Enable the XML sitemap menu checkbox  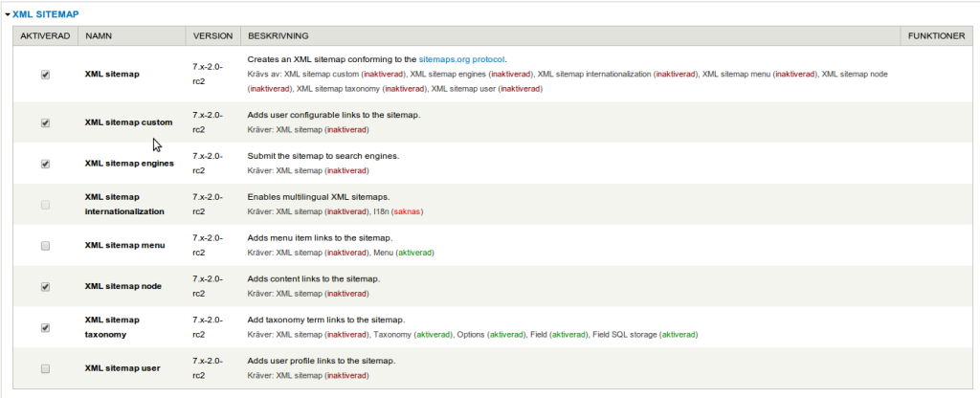(45, 246)
